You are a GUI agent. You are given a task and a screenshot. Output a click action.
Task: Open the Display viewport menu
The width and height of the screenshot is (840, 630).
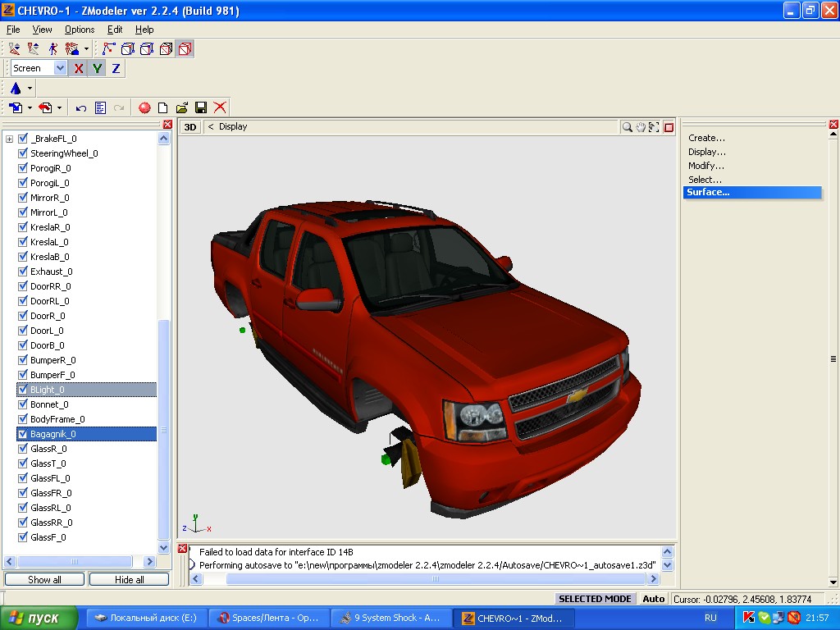[x=233, y=126]
